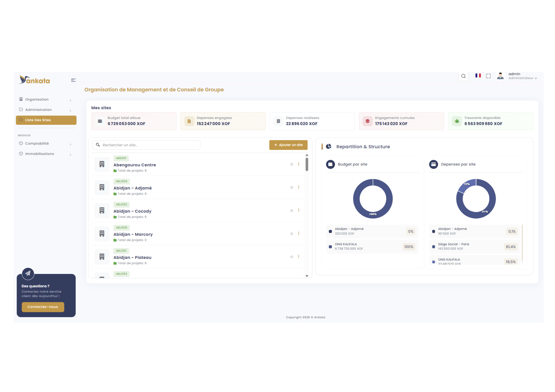
Task: Expand the Organisation sidebar section
Action: (x=37, y=99)
